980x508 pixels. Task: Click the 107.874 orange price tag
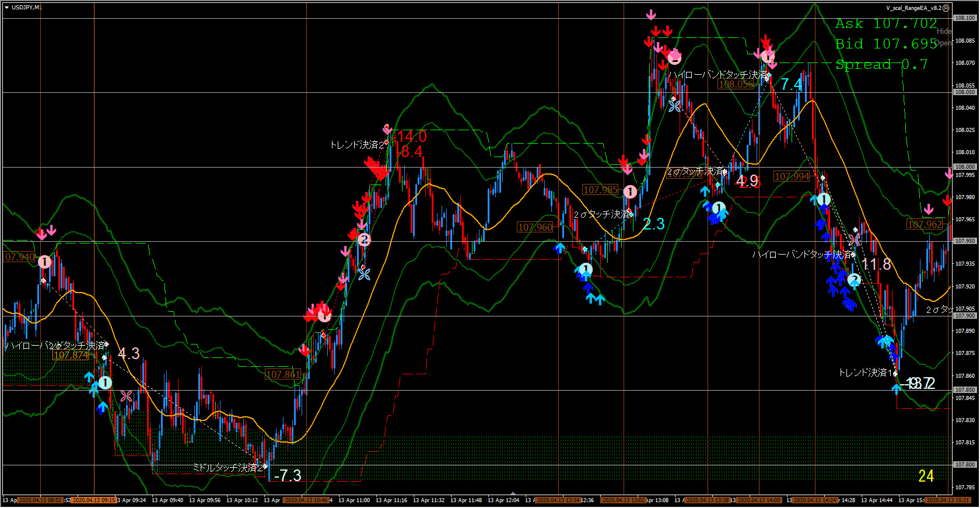71,355
